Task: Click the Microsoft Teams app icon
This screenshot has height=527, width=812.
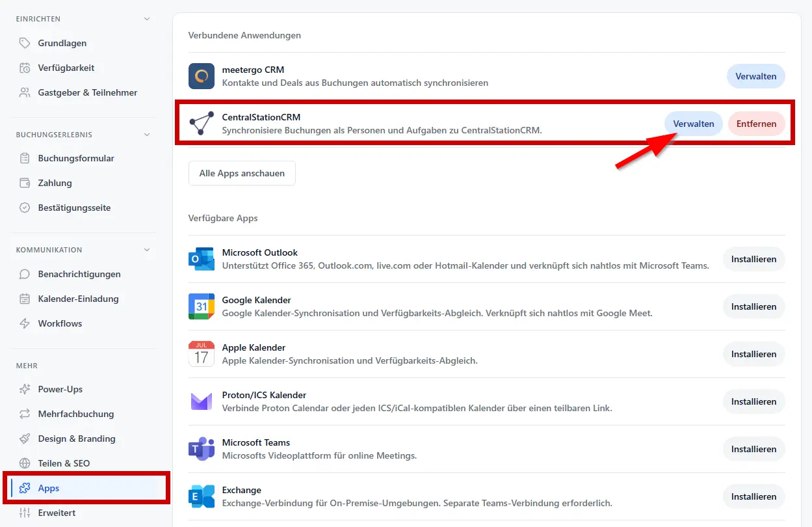Action: [202, 449]
